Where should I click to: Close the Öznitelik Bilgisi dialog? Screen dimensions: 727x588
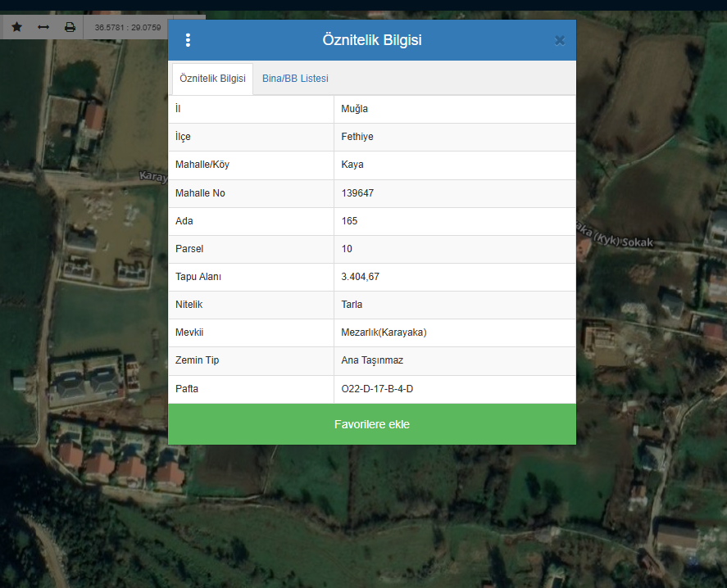pyautogui.click(x=559, y=40)
